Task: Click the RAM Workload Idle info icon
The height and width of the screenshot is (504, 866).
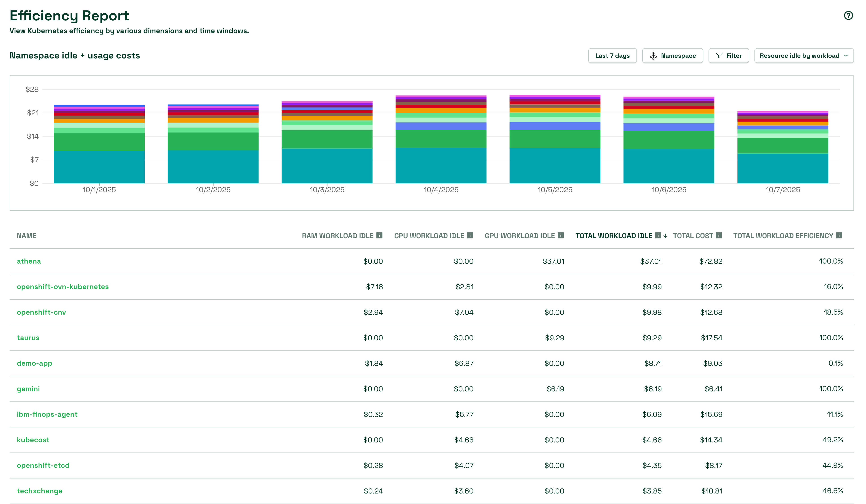Action: coord(379,235)
